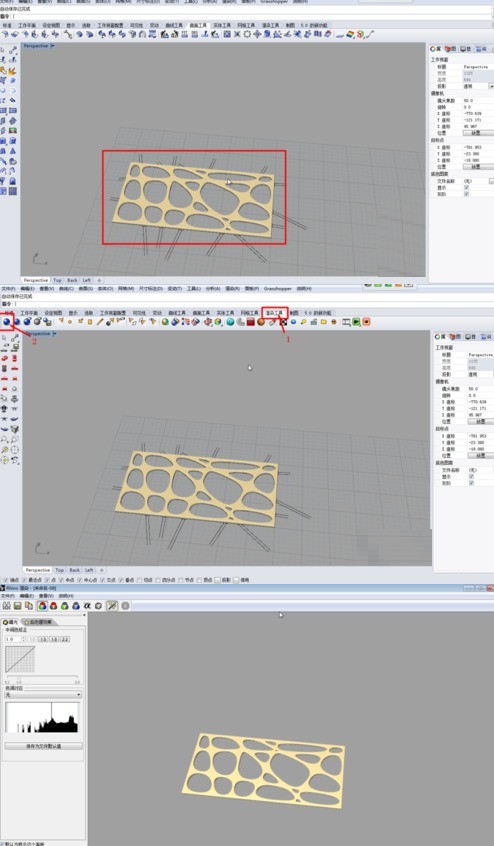Enable the 四分点 object snap checkbox
Image resolution: width=494 pixels, height=846 pixels.
coord(158,580)
